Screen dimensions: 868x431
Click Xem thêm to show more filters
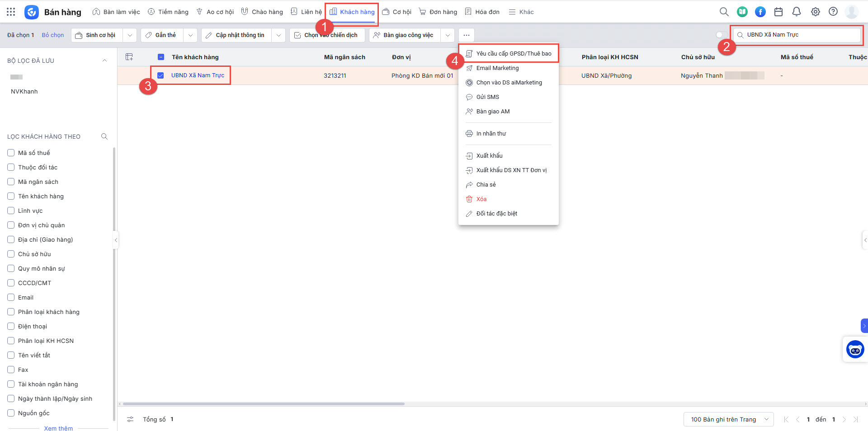(x=58, y=428)
